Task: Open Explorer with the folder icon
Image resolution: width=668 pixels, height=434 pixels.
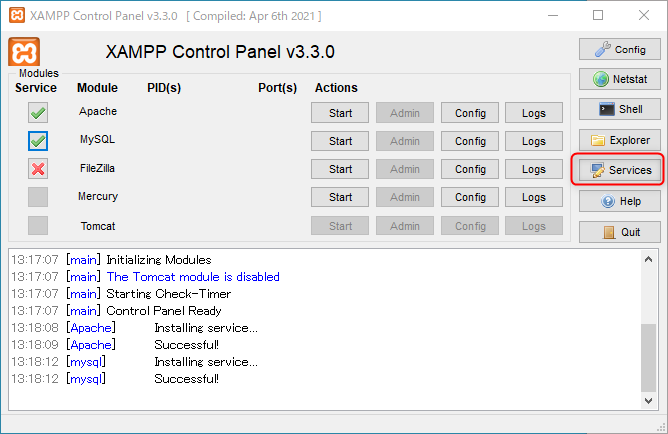Action: 619,140
